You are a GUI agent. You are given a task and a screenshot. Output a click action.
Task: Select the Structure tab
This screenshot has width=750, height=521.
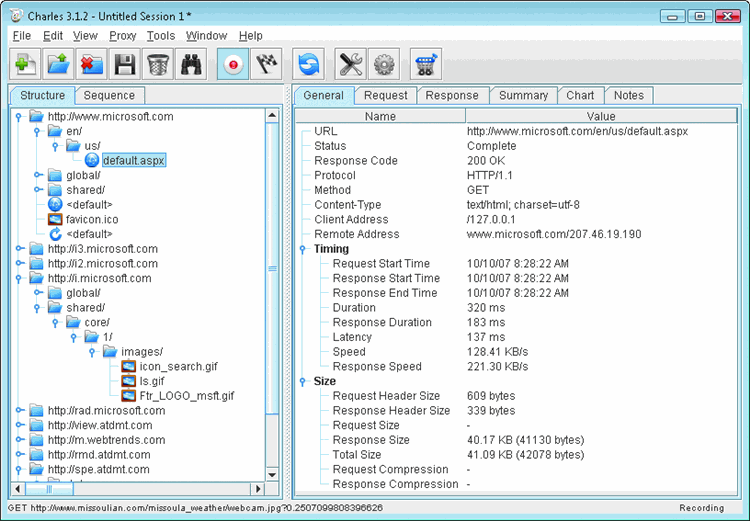point(42,95)
